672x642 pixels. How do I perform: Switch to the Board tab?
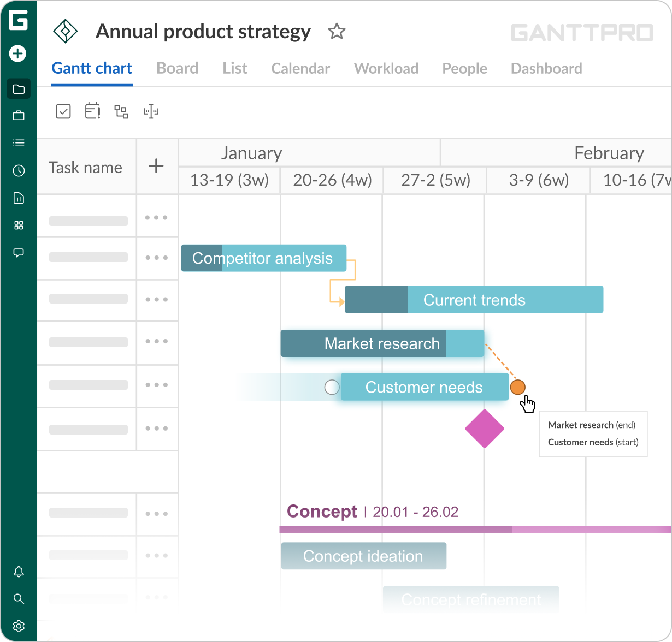click(177, 68)
